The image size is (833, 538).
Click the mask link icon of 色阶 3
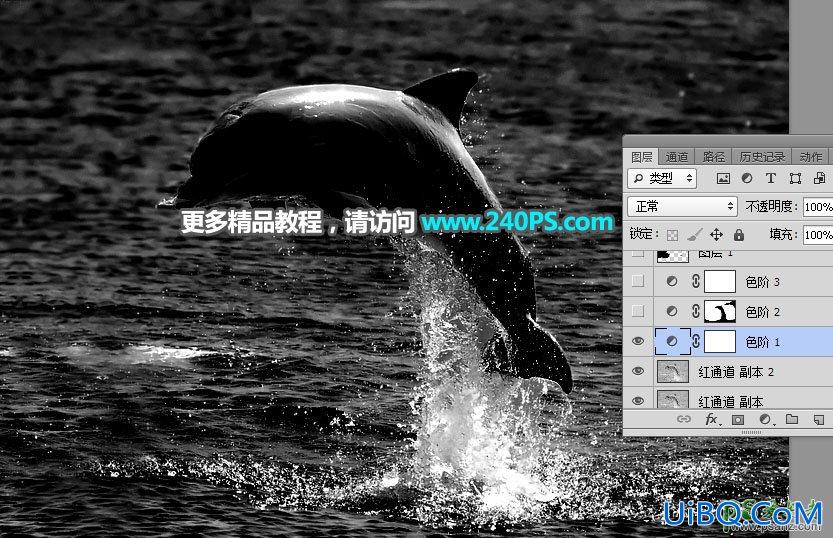pos(696,281)
